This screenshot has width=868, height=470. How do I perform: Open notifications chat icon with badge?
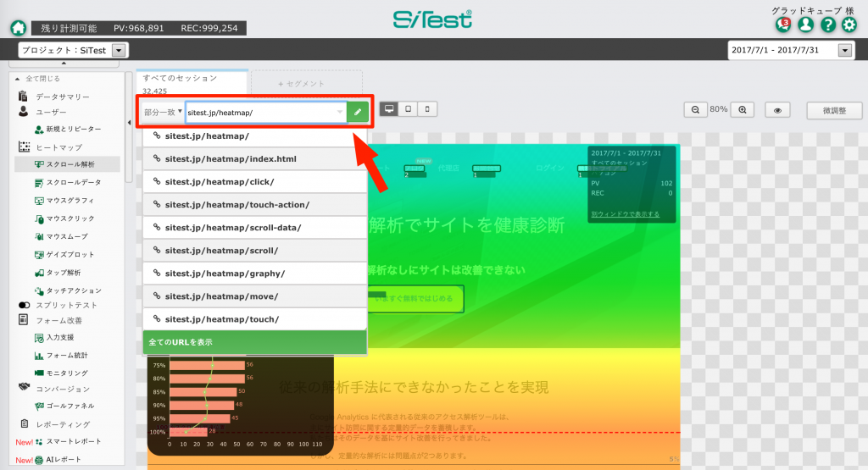782,25
